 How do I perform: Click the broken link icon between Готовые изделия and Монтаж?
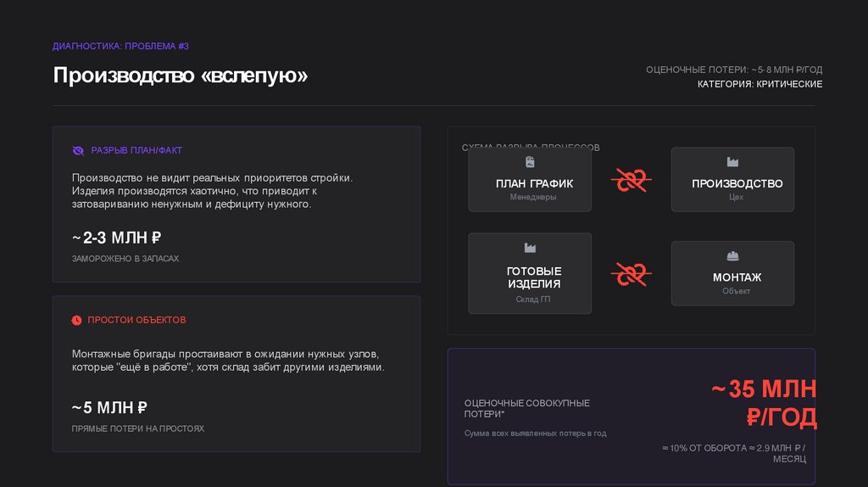pyautogui.click(x=632, y=273)
